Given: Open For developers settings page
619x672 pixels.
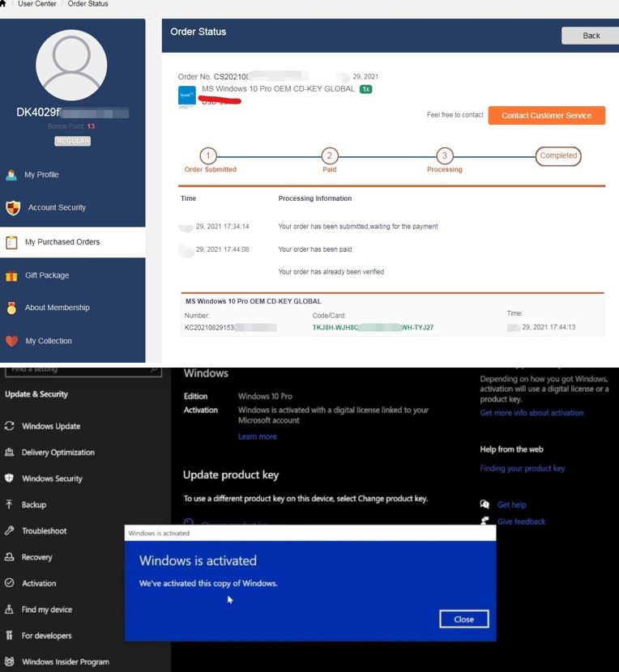Looking at the screenshot, I should tap(46, 636).
